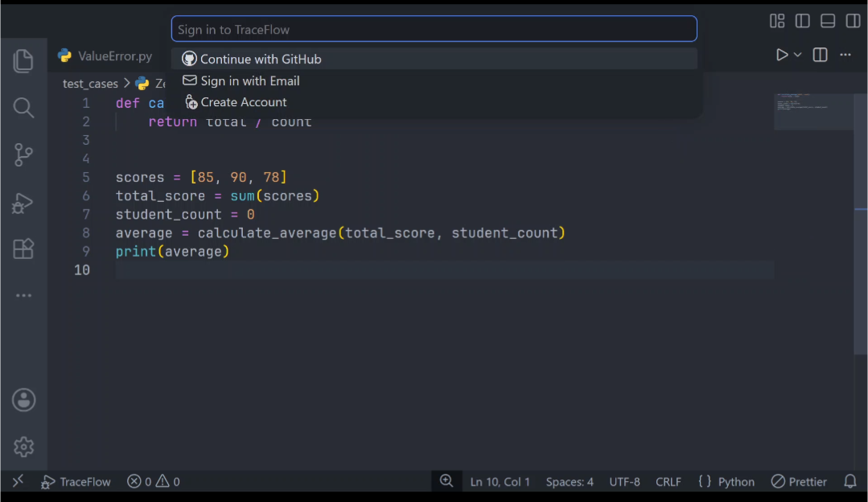Run the Python file
Image resolution: width=868 pixels, height=502 pixels.
782,55
